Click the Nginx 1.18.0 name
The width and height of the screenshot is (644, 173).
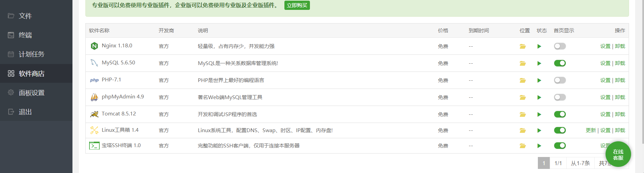pyautogui.click(x=117, y=46)
